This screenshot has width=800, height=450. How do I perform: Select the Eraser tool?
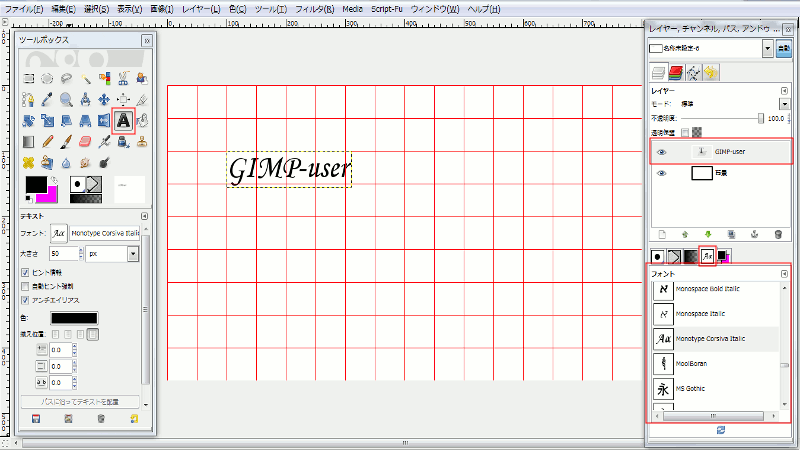[85, 142]
